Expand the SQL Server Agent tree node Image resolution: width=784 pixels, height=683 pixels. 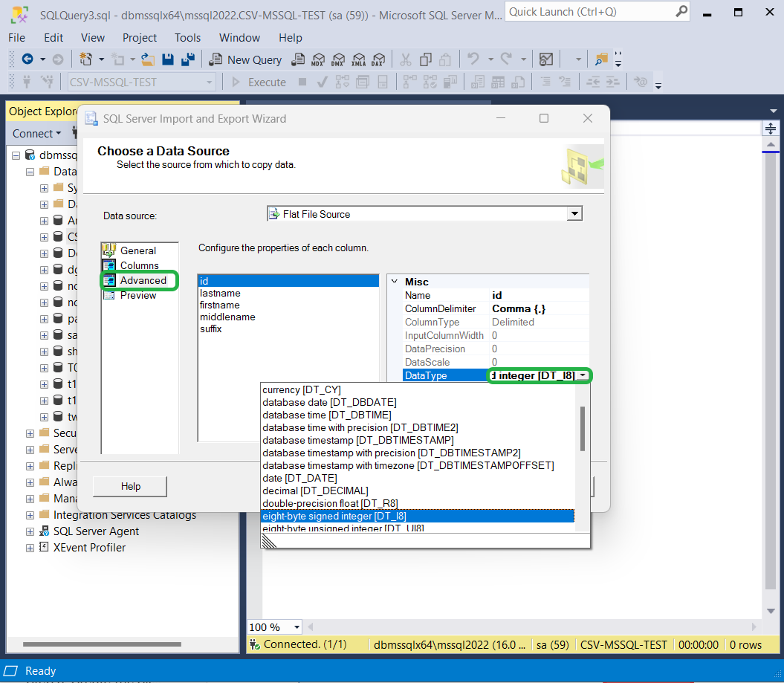[29, 531]
